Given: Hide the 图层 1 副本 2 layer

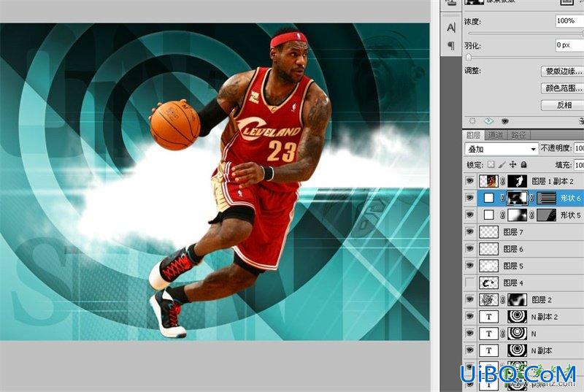Looking at the screenshot, I should (469, 181).
